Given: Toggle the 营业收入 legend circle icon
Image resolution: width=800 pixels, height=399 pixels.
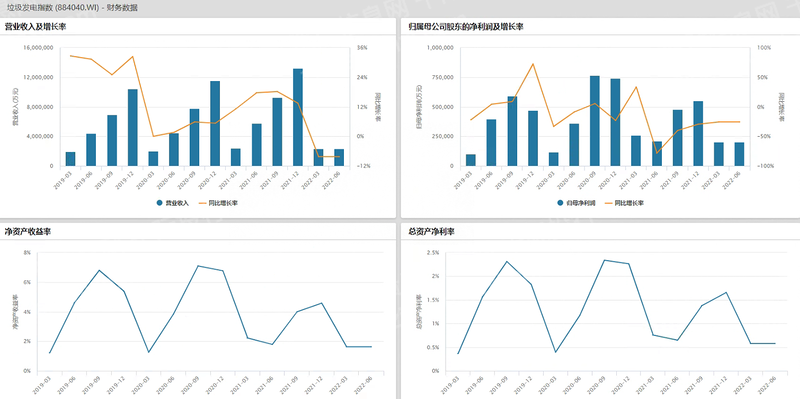Looking at the screenshot, I should pyautogui.click(x=160, y=203).
